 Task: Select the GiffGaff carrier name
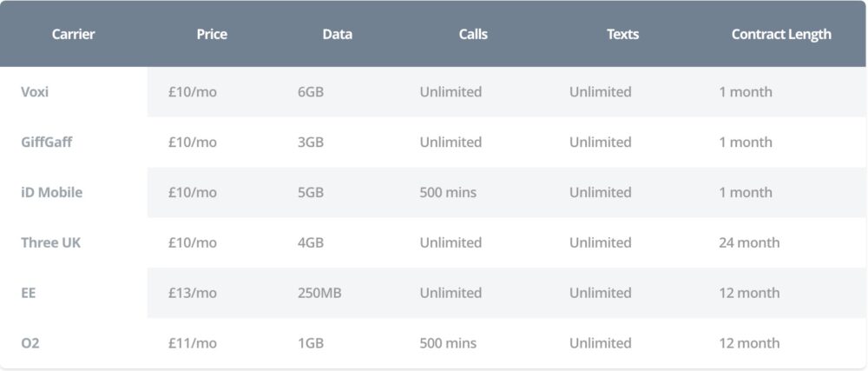point(46,142)
